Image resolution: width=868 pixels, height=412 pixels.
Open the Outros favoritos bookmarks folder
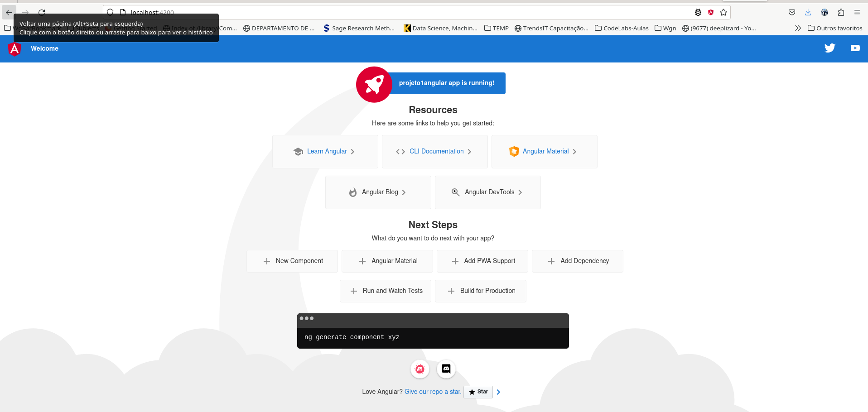[x=835, y=28]
